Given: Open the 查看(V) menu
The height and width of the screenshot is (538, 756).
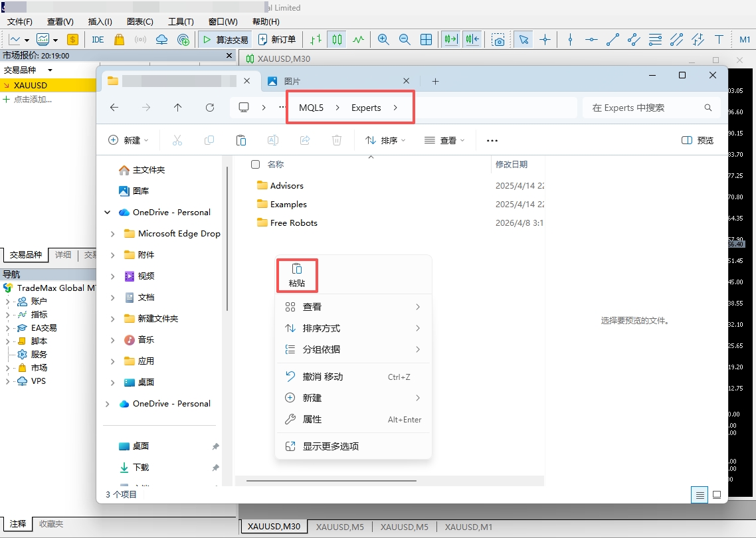Looking at the screenshot, I should tap(60, 22).
